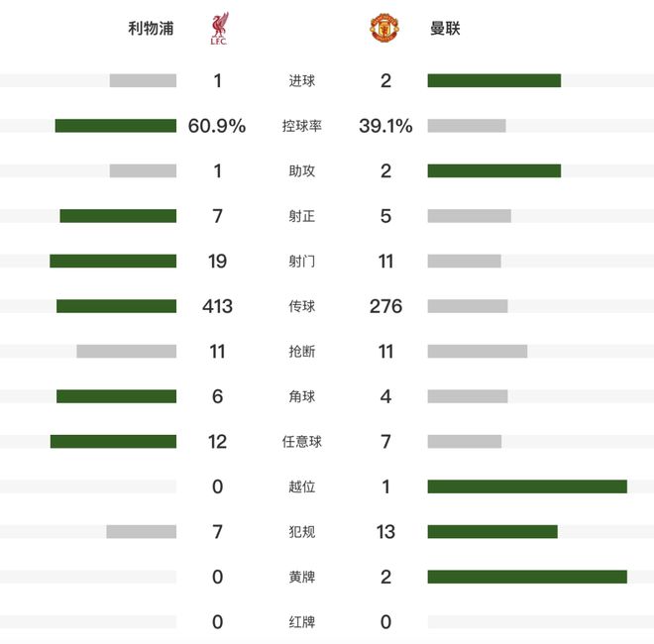Open the 利物浦 team name

click(151, 29)
